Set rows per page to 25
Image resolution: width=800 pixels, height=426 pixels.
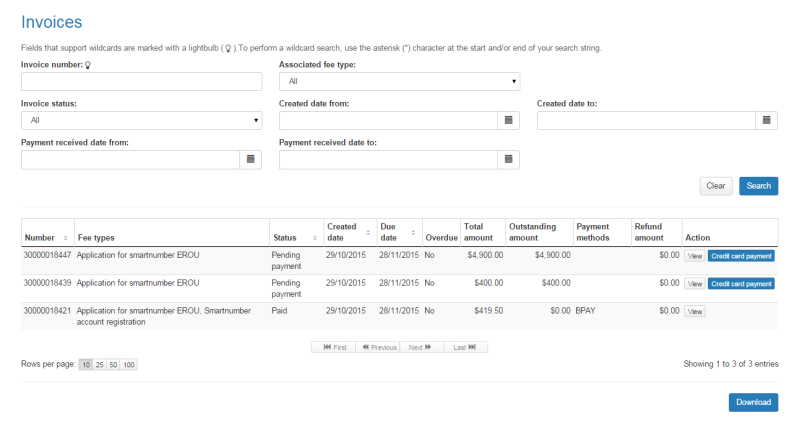[x=99, y=365]
